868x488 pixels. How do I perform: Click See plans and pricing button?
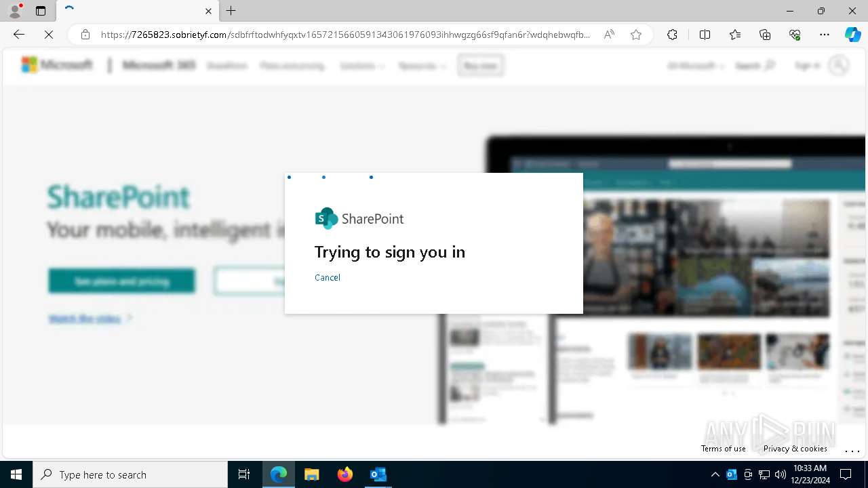pyautogui.click(x=122, y=281)
